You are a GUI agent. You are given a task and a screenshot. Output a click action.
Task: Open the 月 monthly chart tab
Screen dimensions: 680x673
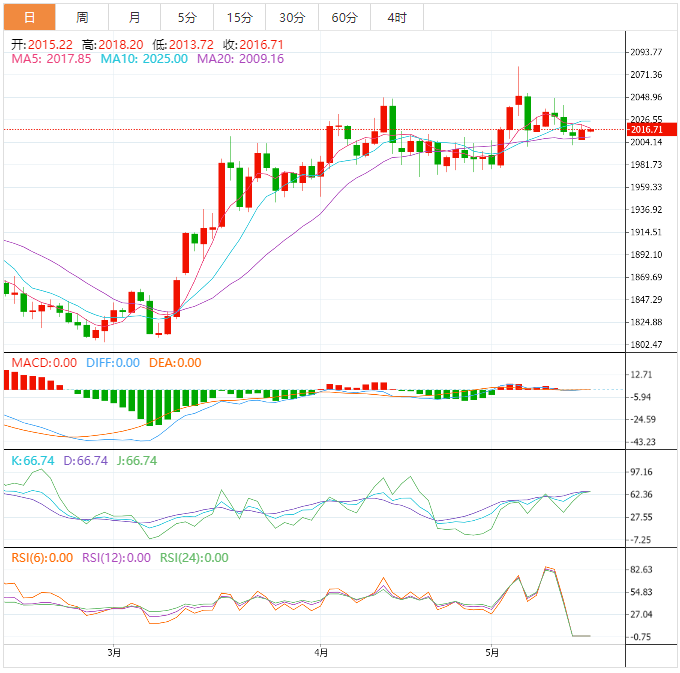click(135, 17)
